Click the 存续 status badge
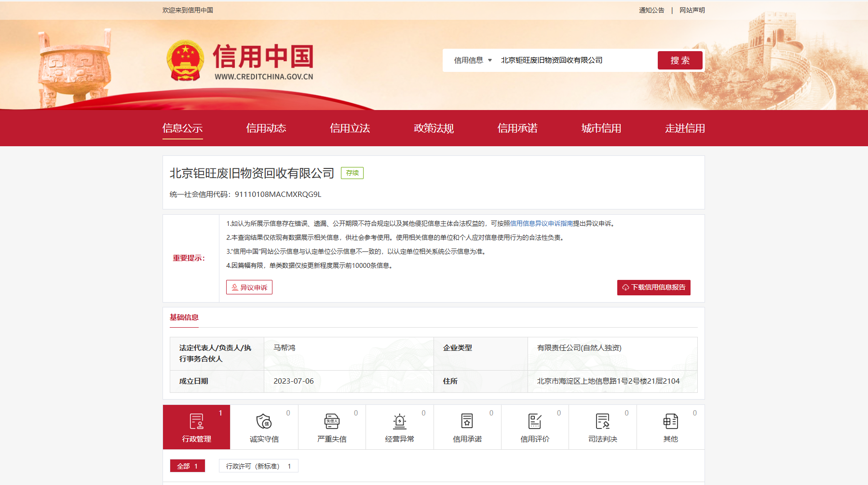This screenshot has width=868, height=485. pos(352,173)
